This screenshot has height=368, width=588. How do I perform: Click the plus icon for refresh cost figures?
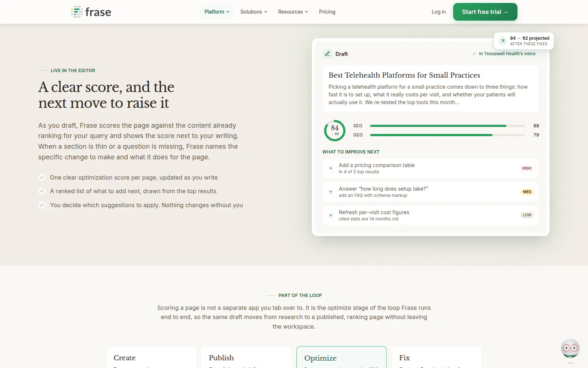[331, 215]
